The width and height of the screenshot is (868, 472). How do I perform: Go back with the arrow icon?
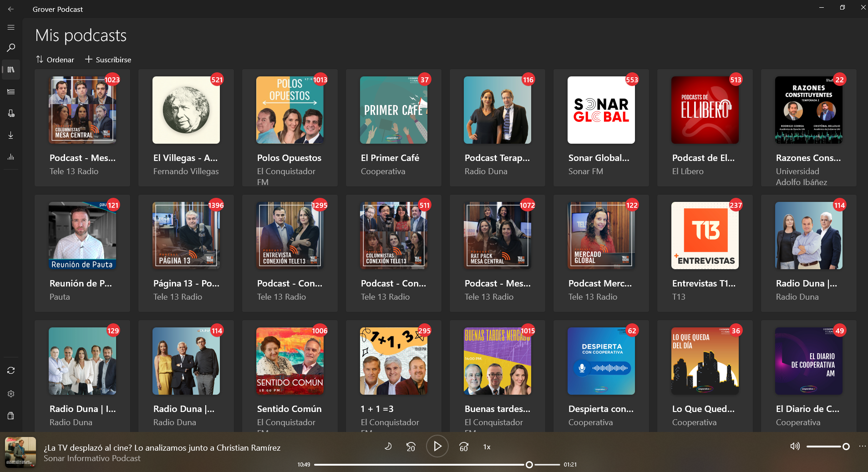(x=11, y=9)
